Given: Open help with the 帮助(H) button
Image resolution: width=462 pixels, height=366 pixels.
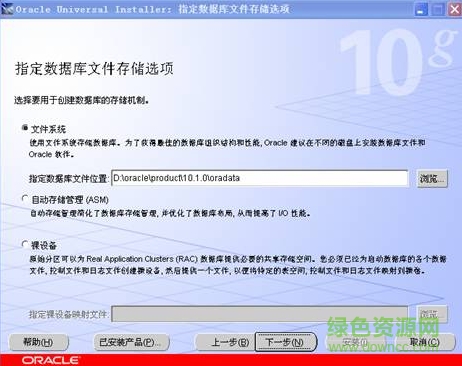Looking at the screenshot, I should tap(38, 342).
